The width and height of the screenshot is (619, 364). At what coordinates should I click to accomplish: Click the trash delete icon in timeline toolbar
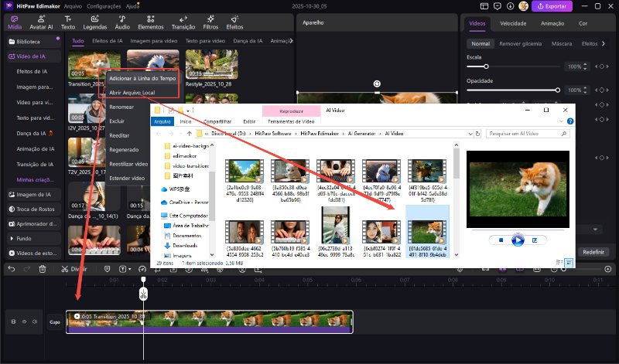[x=43, y=269]
